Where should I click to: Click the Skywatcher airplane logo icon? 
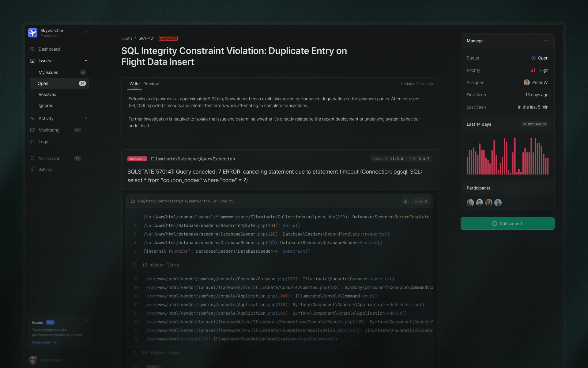(x=33, y=33)
